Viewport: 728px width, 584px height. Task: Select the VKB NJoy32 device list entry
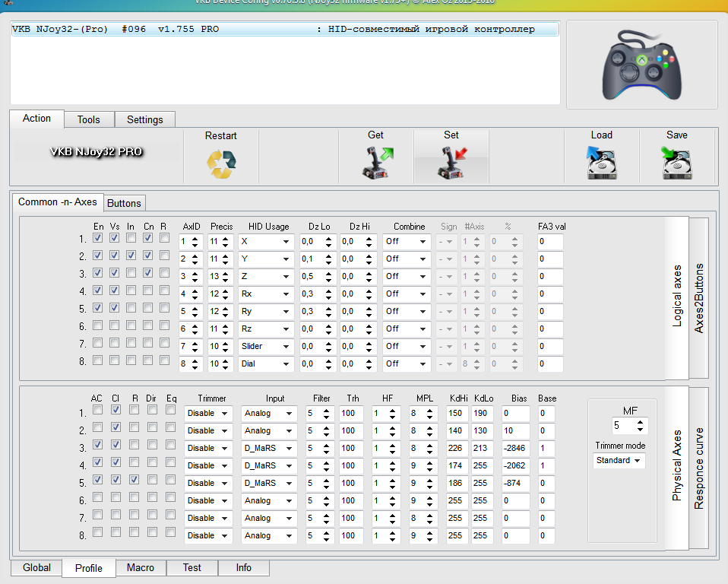click(x=285, y=29)
